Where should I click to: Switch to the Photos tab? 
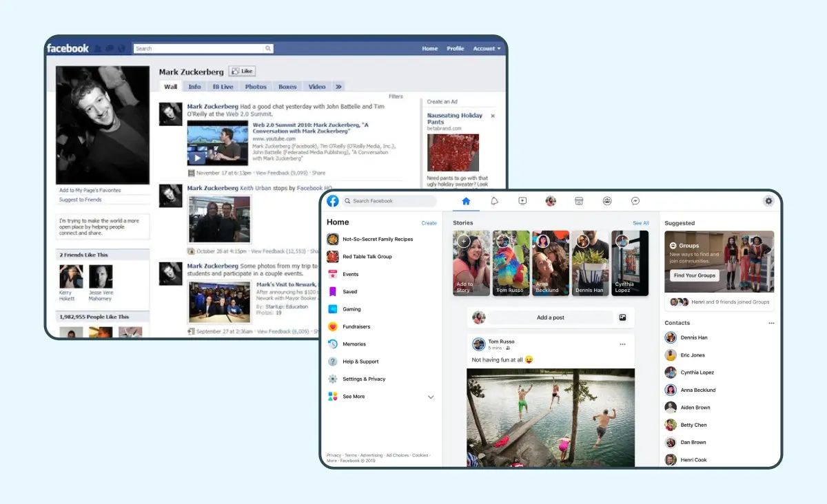coord(256,87)
